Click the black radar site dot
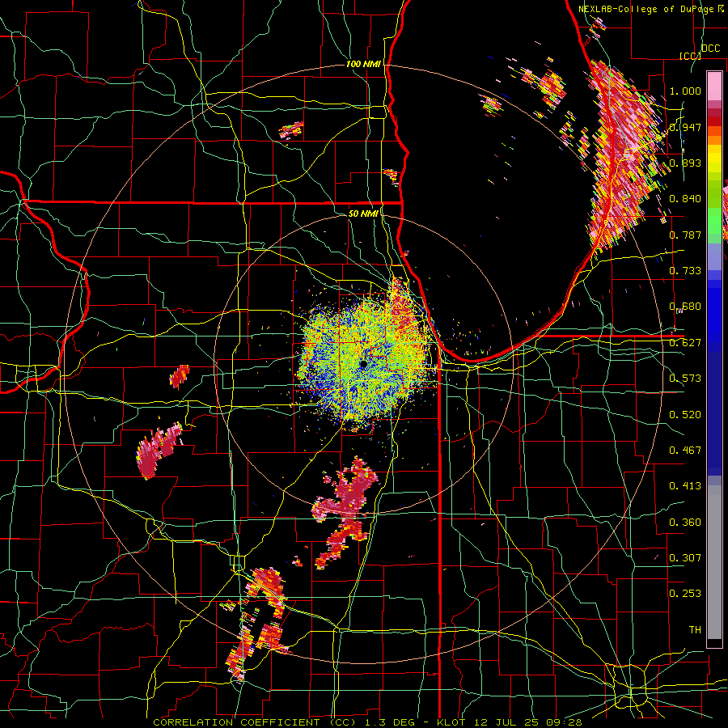The width and height of the screenshot is (728, 728). 364,365
